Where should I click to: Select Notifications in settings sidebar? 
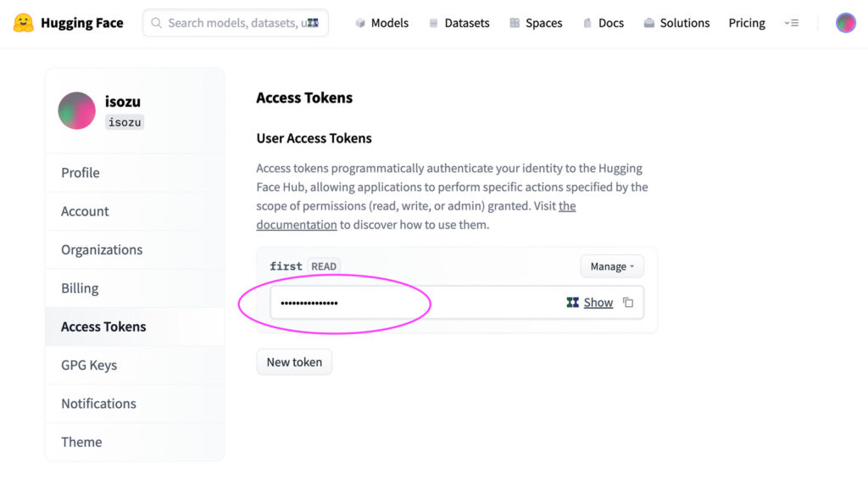point(135,404)
